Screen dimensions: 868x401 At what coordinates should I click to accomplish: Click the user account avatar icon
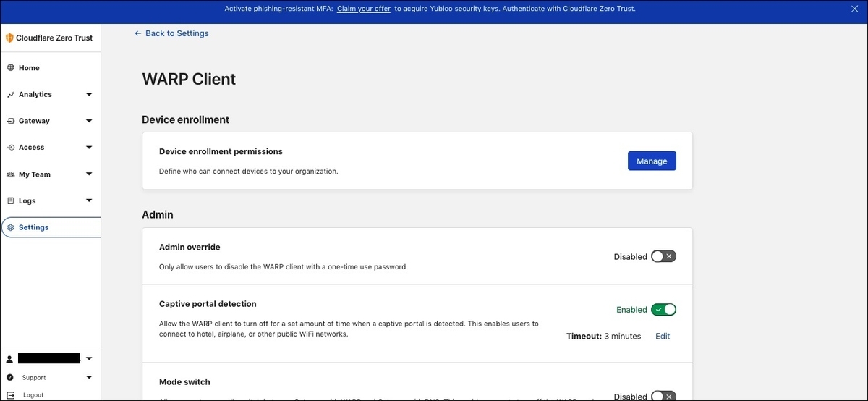(9, 359)
